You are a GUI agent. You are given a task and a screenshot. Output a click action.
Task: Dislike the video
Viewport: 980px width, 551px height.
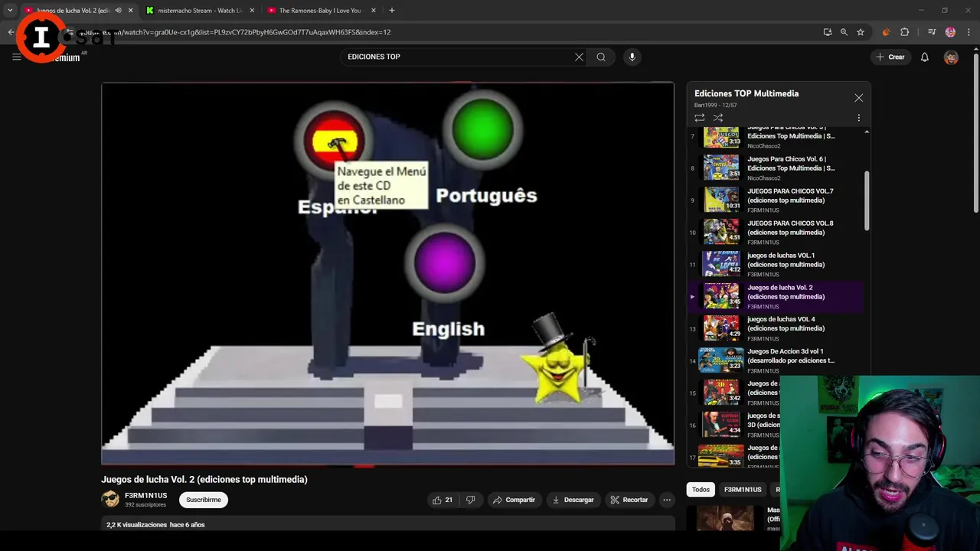tap(470, 500)
